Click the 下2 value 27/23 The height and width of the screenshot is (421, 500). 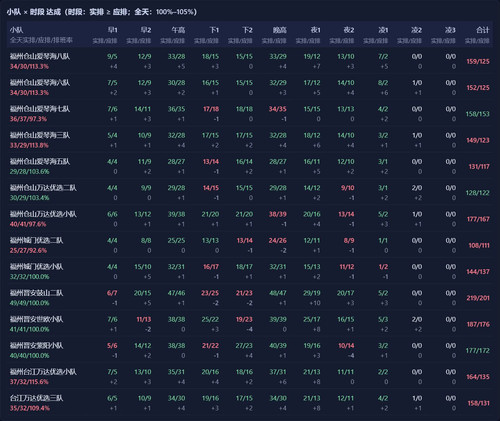click(x=244, y=346)
